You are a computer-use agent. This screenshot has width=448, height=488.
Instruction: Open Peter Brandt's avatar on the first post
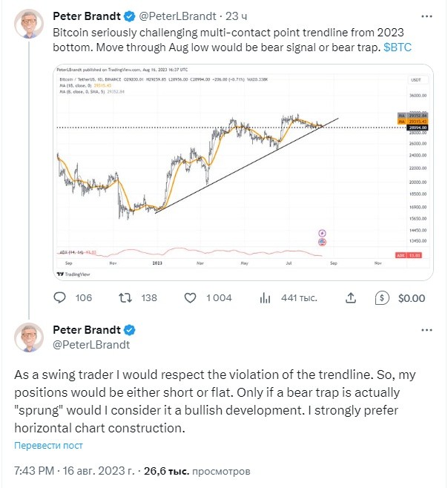[x=29, y=24]
